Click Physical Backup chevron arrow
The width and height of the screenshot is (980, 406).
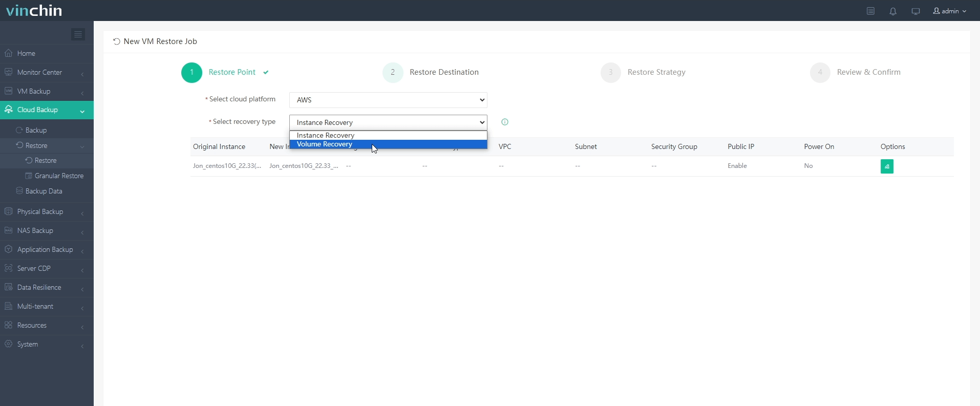pyautogui.click(x=82, y=213)
